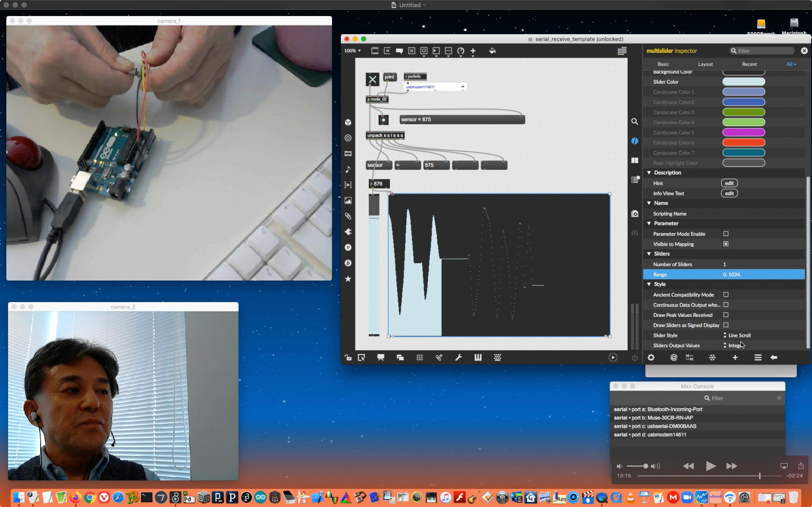Open the usbmodem14611 port dropdown menu
Image resolution: width=812 pixels, height=507 pixels.
(x=462, y=87)
